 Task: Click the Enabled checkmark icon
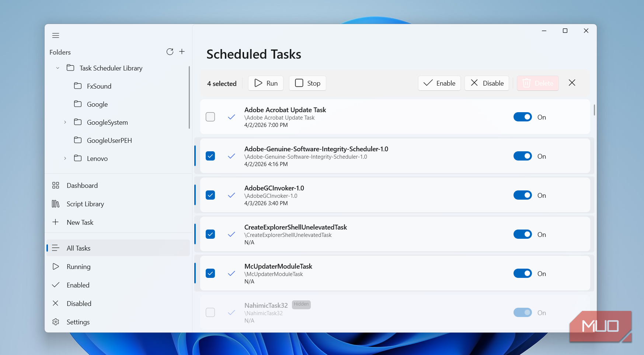coord(56,285)
